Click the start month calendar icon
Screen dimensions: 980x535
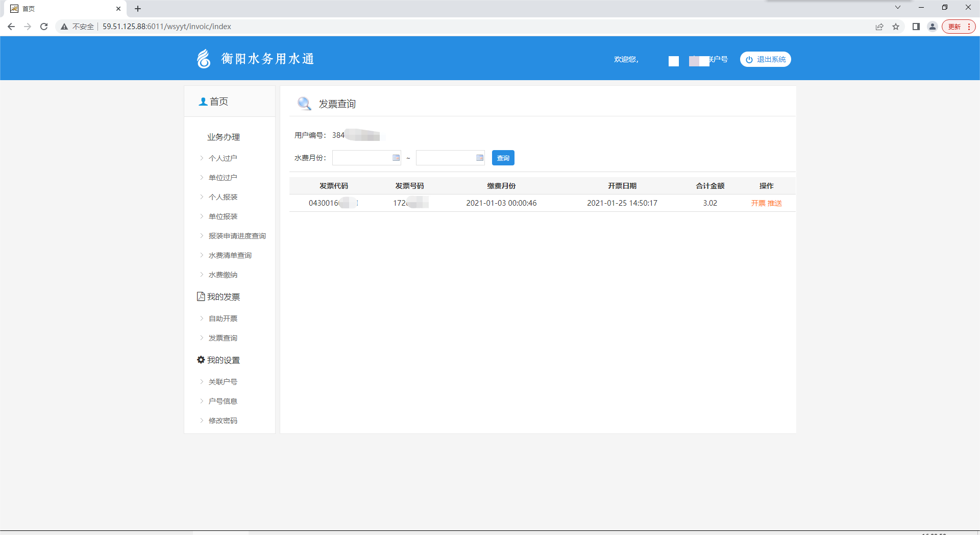(x=396, y=158)
